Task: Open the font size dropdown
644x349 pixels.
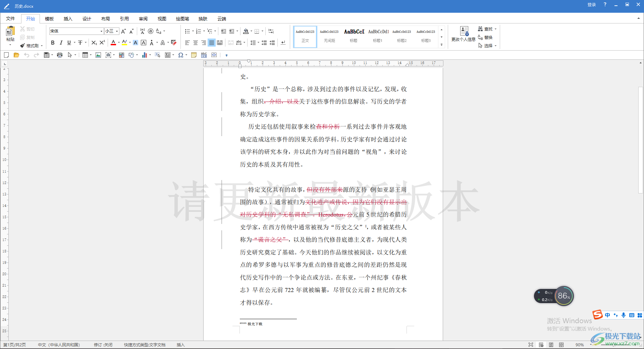Action: click(117, 31)
